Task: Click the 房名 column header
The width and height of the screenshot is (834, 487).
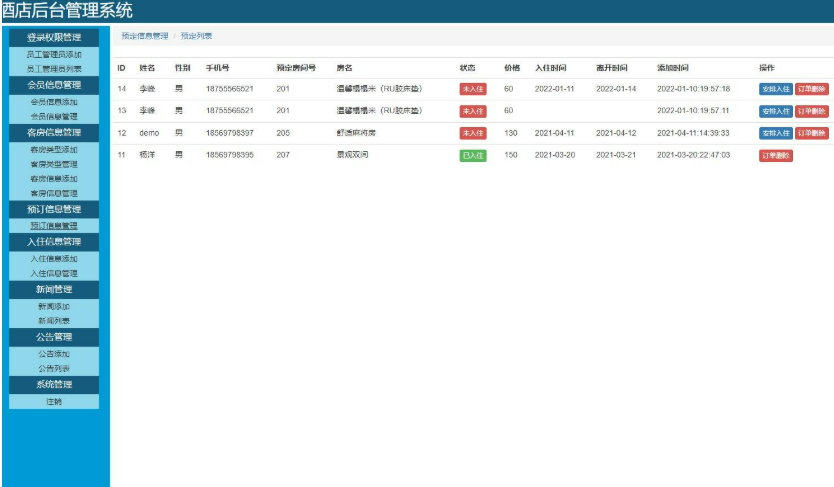Action: click(344, 68)
